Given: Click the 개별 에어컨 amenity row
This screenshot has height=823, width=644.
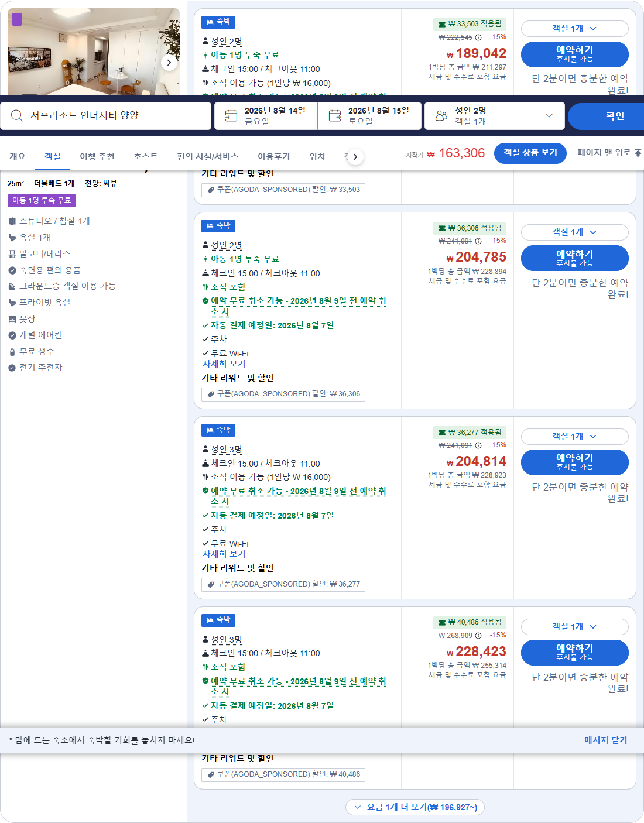Looking at the screenshot, I should (35, 335).
